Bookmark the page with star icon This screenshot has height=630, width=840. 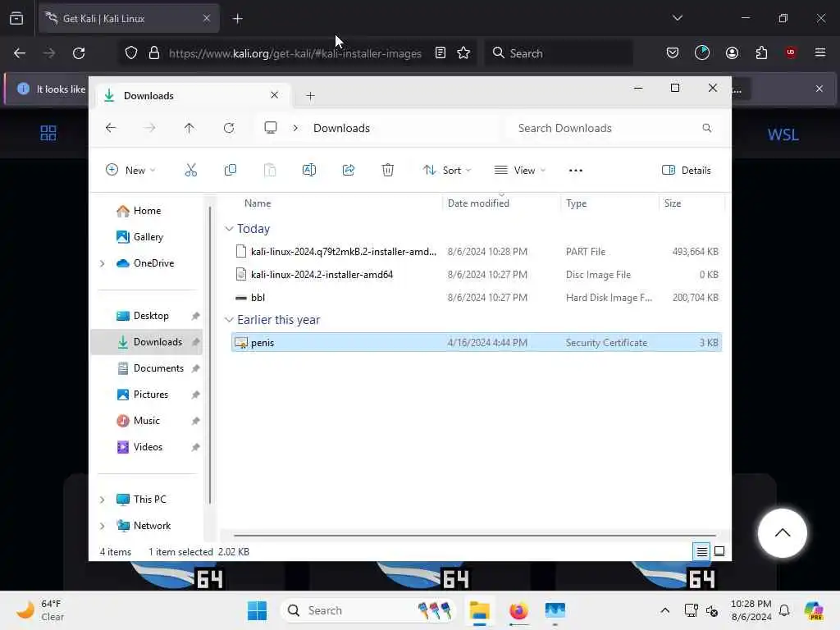[x=463, y=53]
